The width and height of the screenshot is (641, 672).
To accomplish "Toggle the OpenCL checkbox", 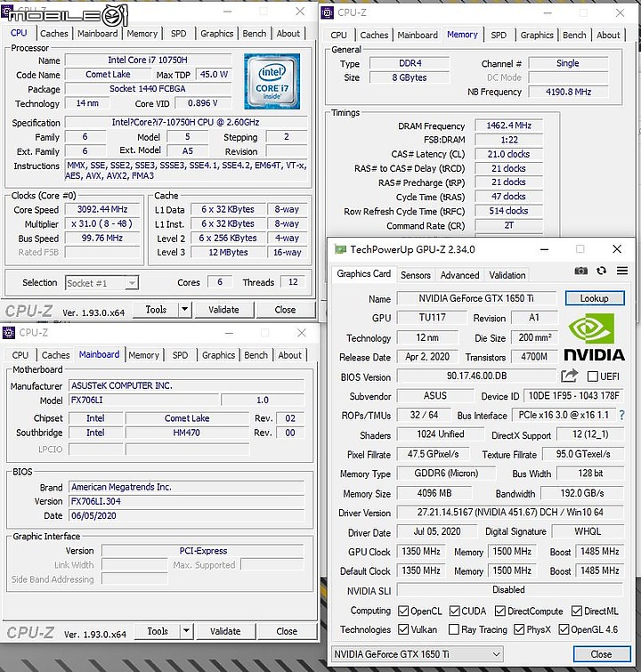I will pos(403,611).
